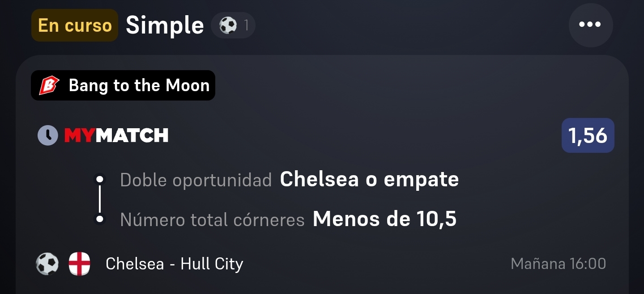Screen dimensions: 644x294
Task: Click the red Bang logo icon
Action: pos(49,85)
